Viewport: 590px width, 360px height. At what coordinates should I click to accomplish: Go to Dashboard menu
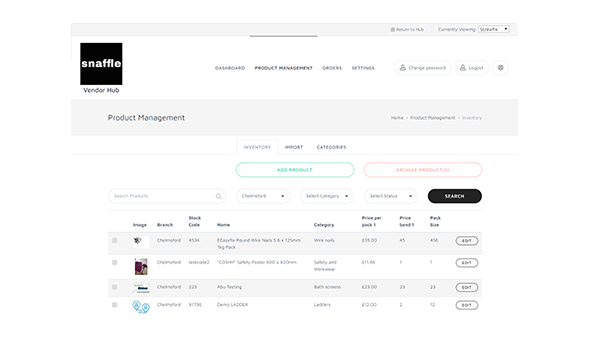[x=230, y=68]
